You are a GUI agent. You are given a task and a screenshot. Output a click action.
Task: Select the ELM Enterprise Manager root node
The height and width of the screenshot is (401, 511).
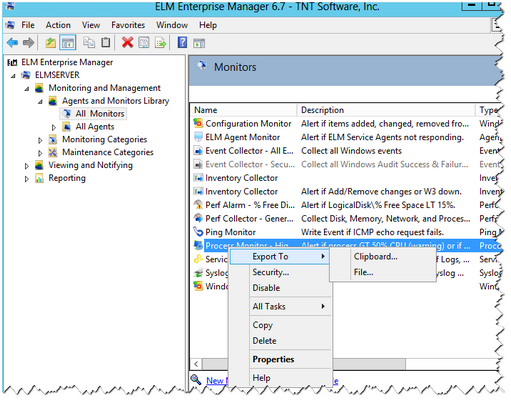coord(67,62)
